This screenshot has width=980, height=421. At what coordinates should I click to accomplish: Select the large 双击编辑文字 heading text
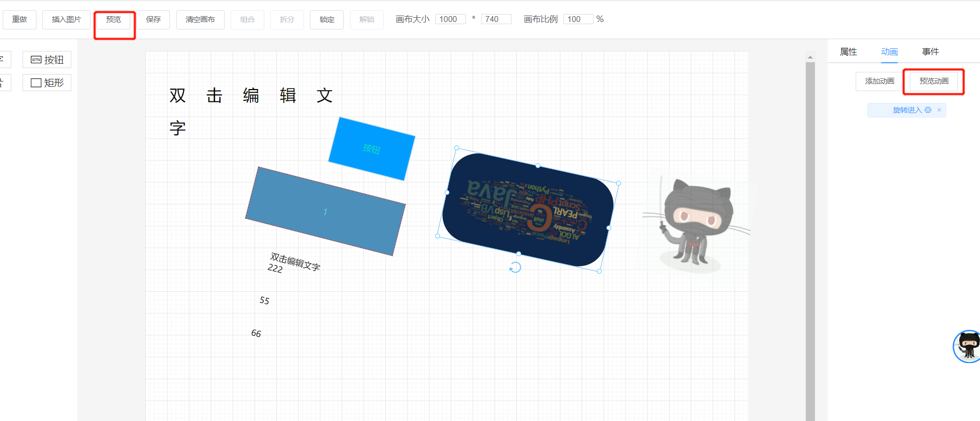click(x=251, y=112)
